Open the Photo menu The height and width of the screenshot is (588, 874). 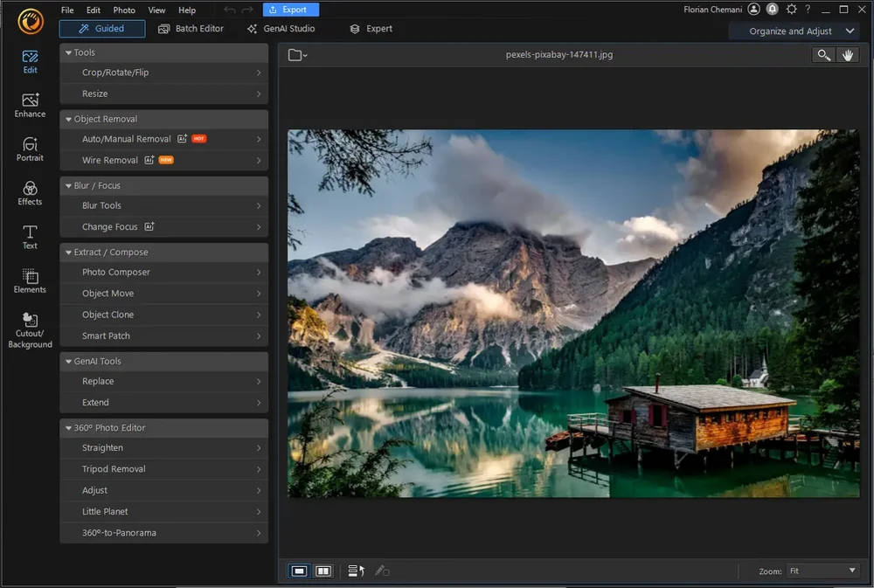click(x=124, y=10)
